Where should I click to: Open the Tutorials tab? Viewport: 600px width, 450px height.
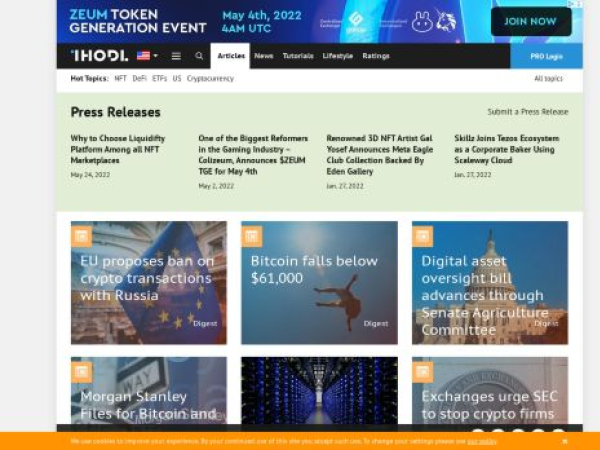tap(298, 56)
